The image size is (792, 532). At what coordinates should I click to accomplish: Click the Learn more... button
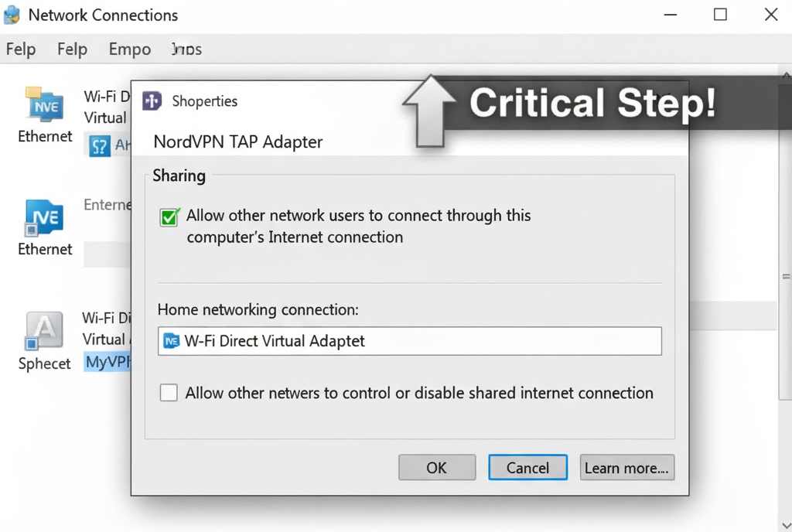pyautogui.click(x=626, y=467)
